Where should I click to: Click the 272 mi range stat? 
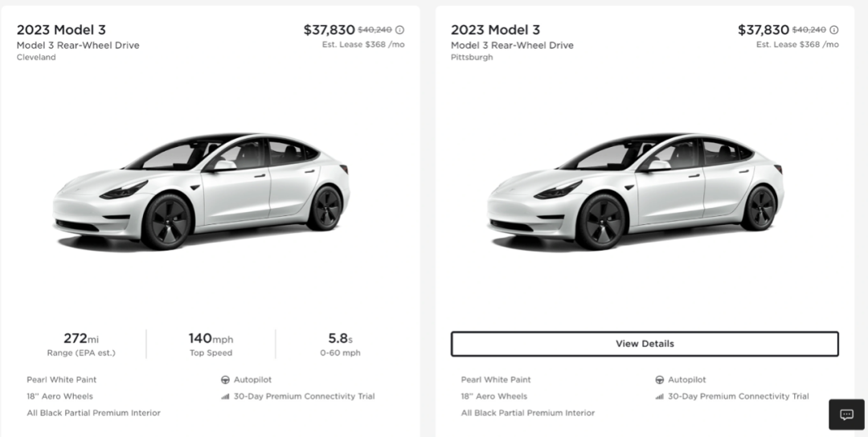click(81, 344)
